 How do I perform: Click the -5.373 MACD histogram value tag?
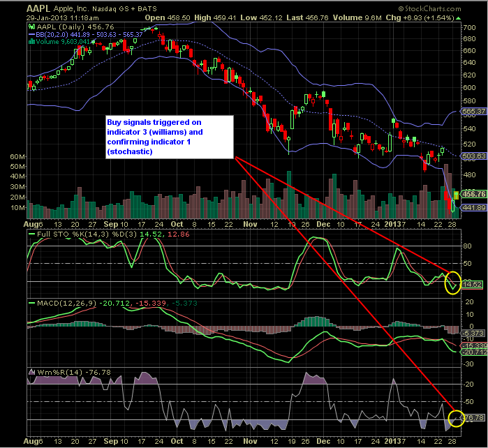pos(473,333)
